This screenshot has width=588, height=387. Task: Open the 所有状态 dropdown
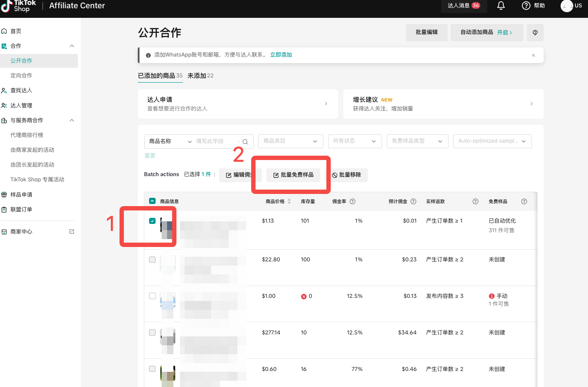pos(355,141)
